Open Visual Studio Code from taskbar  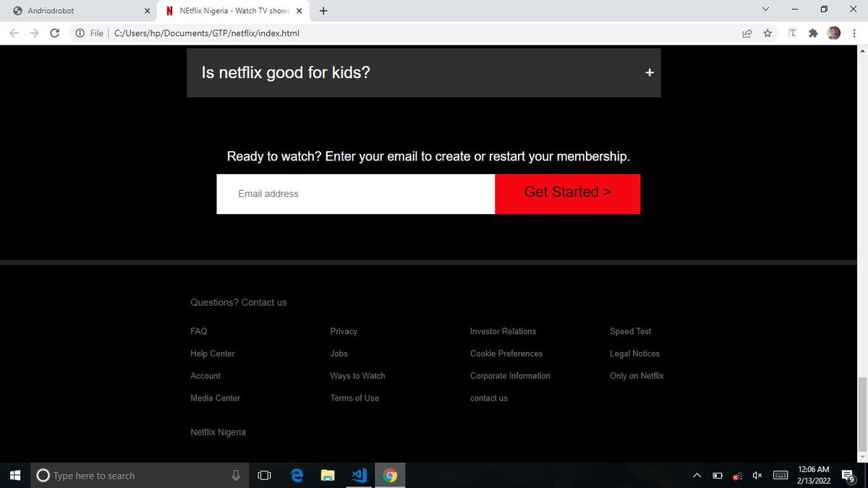tap(359, 475)
